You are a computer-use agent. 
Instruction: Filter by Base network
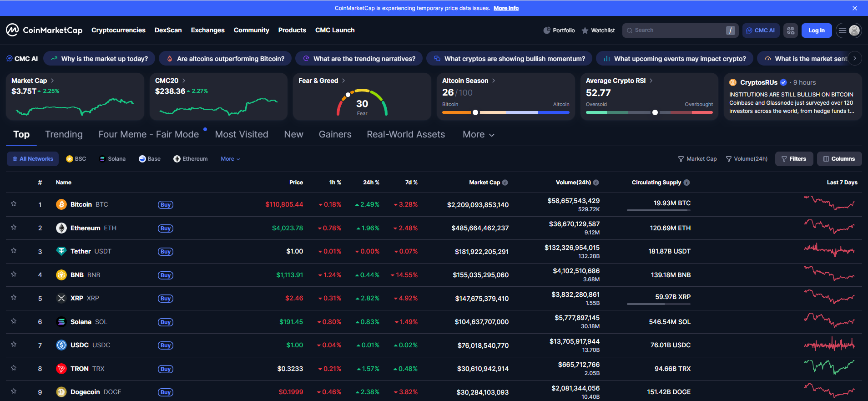(x=150, y=159)
